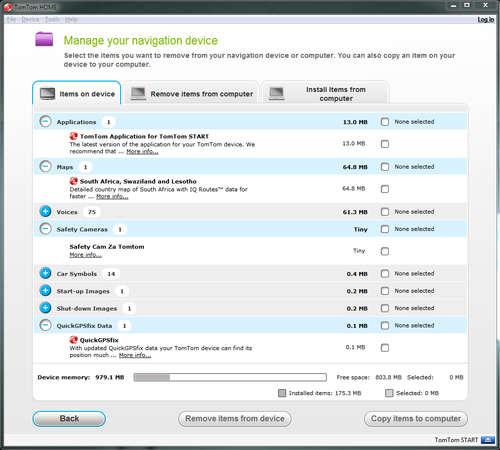Click Selected legend square

point(389,393)
